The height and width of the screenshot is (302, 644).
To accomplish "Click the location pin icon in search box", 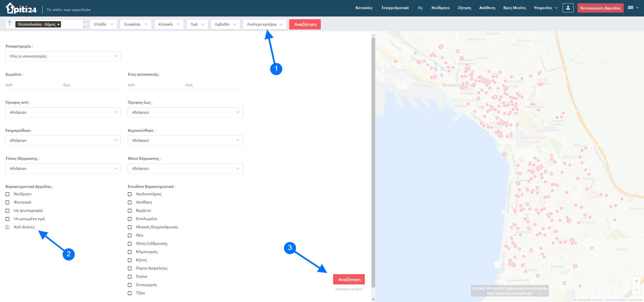I will click(x=10, y=24).
